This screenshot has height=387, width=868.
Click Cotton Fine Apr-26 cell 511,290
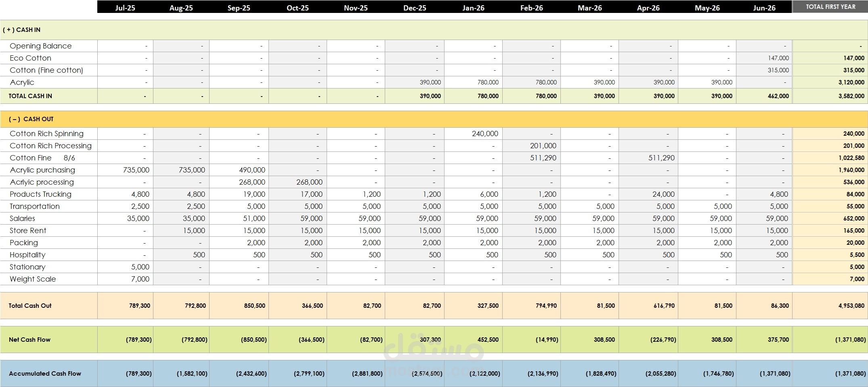click(x=661, y=158)
